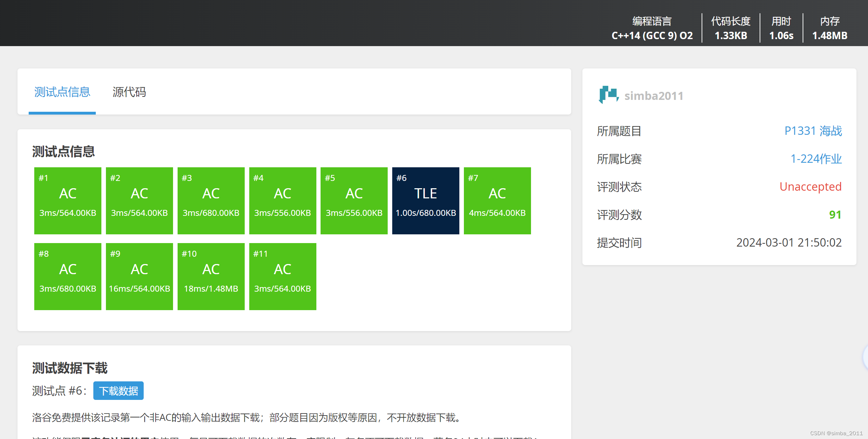
Task: Click test case #9 tile with 16ms
Action: (139, 277)
